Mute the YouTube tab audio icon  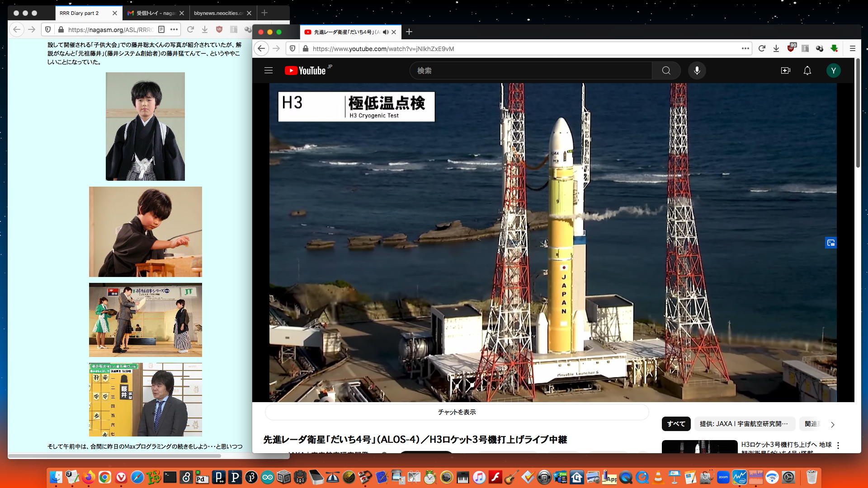click(x=386, y=32)
